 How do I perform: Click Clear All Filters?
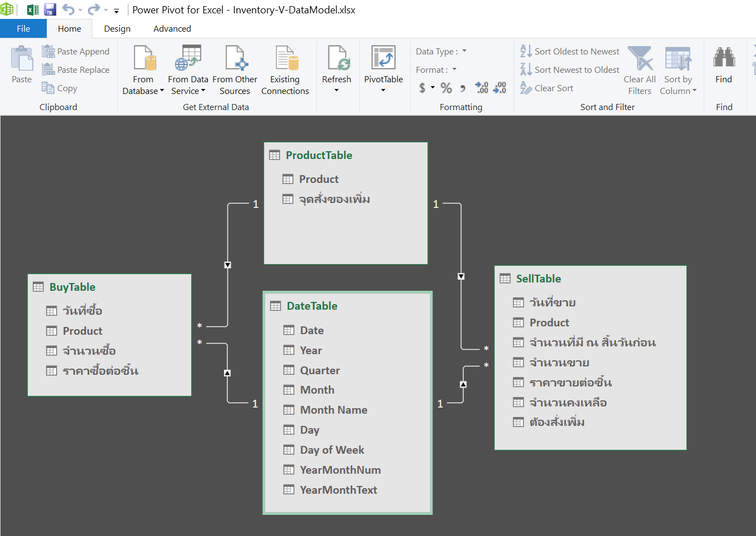point(639,70)
